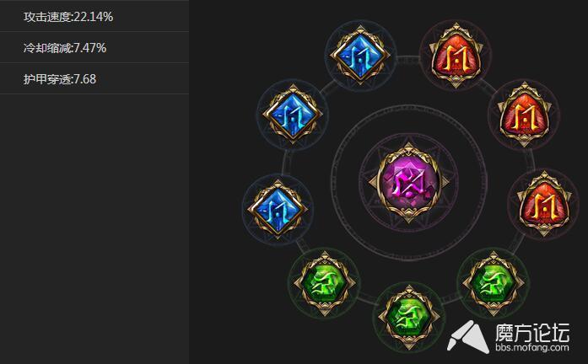Click the white Mofang logo icon
This screenshot has width=588, height=364.
469,337
